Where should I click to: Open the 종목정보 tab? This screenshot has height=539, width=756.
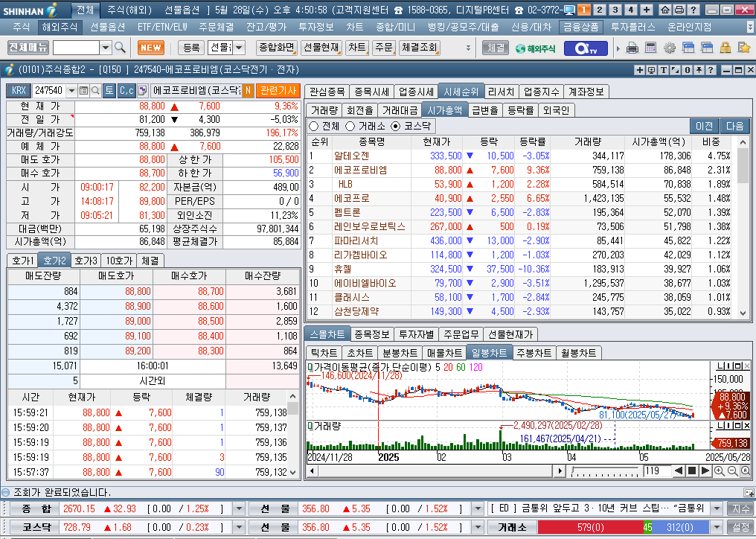(372, 334)
